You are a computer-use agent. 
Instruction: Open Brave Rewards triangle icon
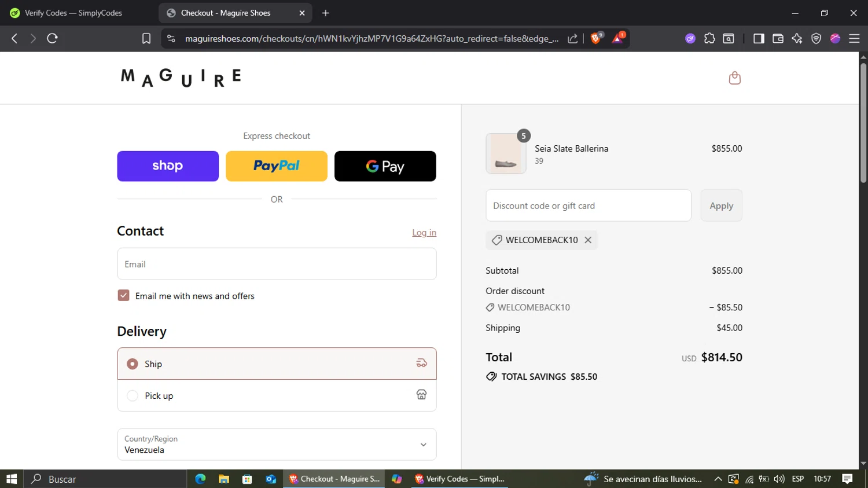(x=618, y=38)
